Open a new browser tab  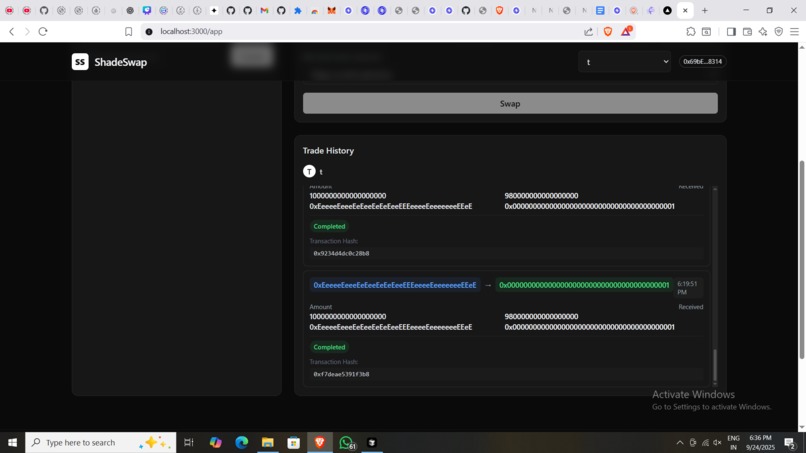[x=705, y=10]
